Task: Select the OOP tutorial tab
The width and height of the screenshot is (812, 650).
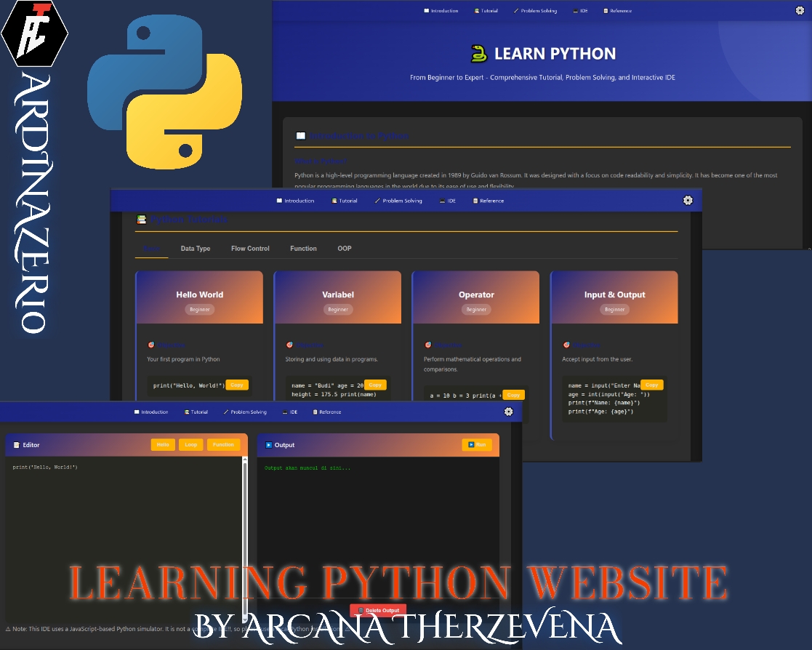Action: 344,249
